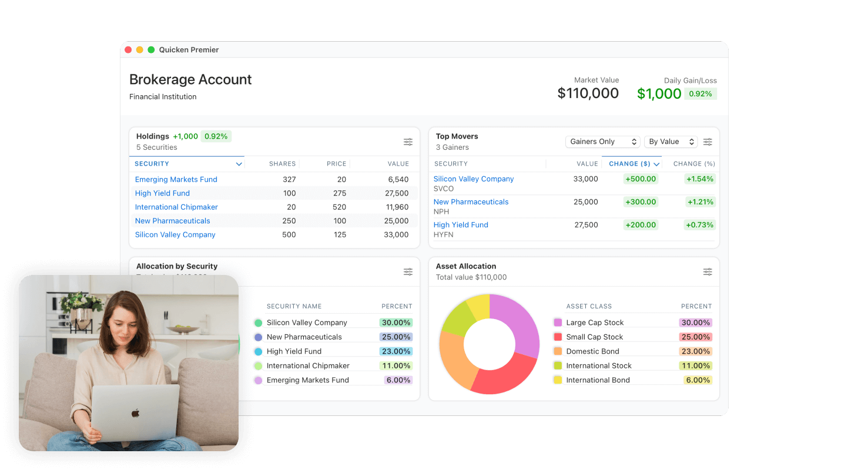Open Emerging Markets Fund holding details
868x470 pixels.
tap(176, 179)
